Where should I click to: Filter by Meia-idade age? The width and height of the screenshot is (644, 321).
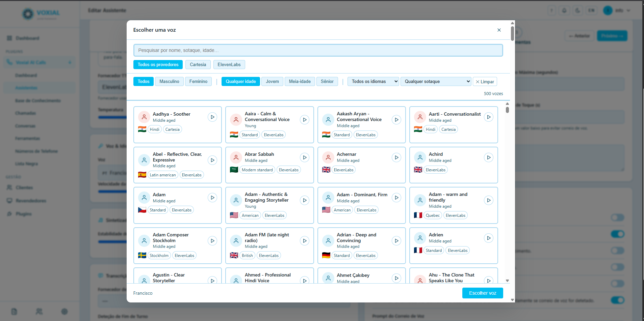coord(300,82)
